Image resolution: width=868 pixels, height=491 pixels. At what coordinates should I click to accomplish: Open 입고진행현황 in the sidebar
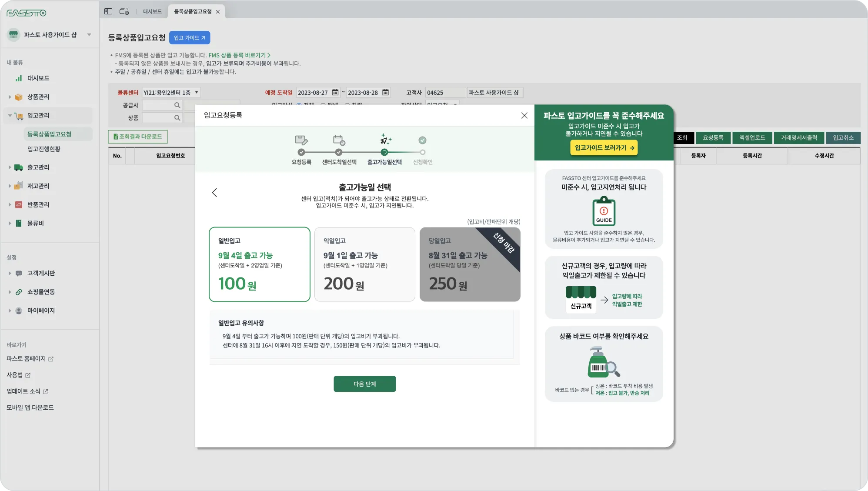[44, 149]
